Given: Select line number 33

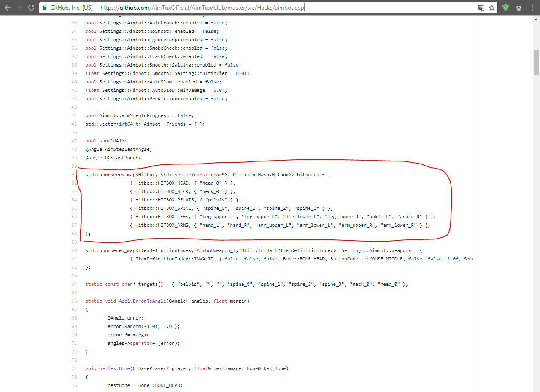Looking at the screenshot, I should (x=74, y=23).
